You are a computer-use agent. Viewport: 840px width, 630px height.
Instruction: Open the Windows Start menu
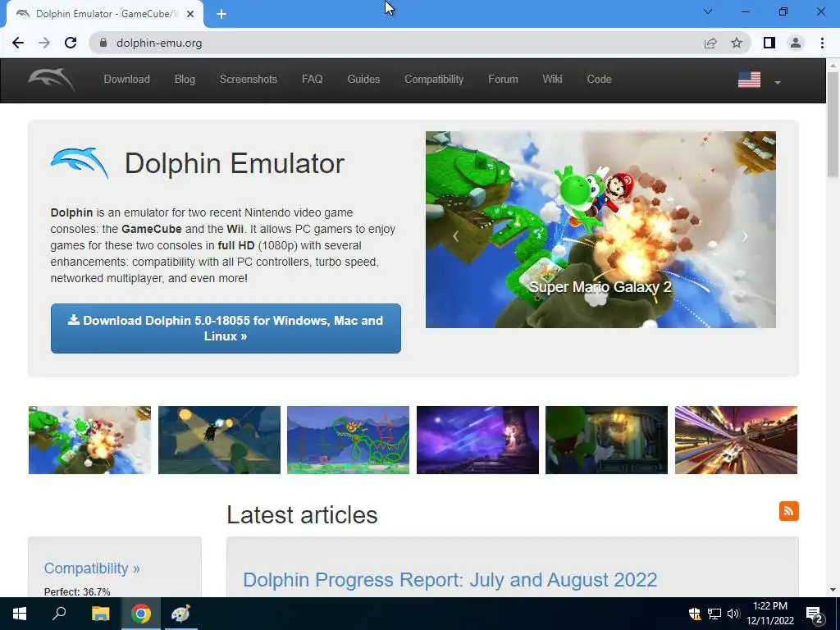point(20,614)
